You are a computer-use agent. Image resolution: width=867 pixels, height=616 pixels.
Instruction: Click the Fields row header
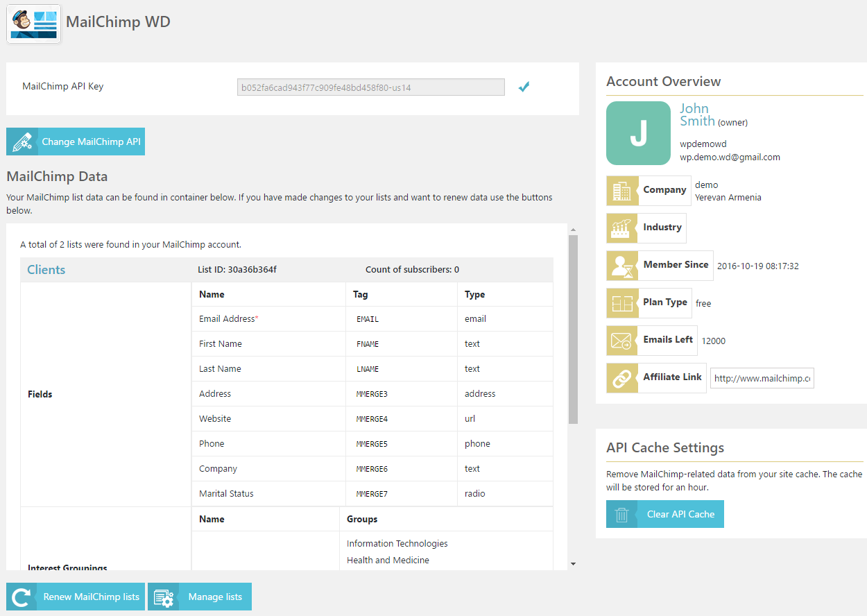tap(40, 394)
